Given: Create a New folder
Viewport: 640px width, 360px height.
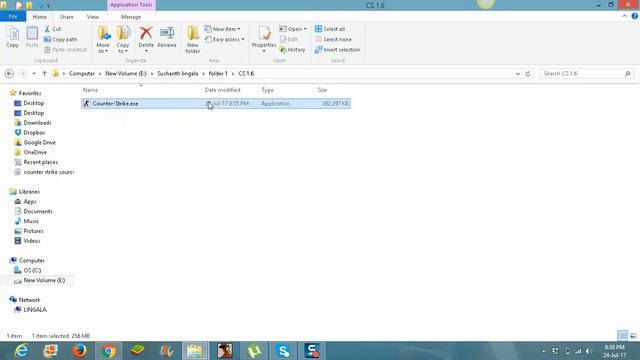Looking at the screenshot, I should [193, 40].
